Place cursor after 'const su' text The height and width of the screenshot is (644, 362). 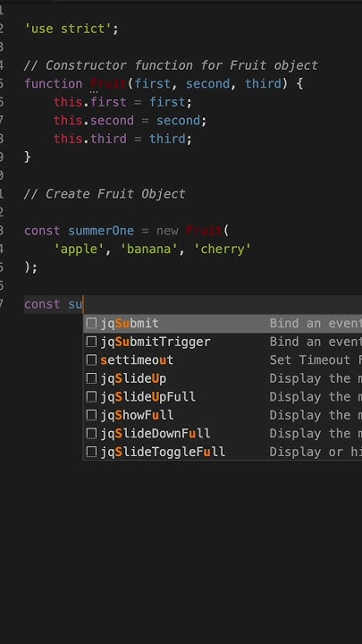pos(83,304)
